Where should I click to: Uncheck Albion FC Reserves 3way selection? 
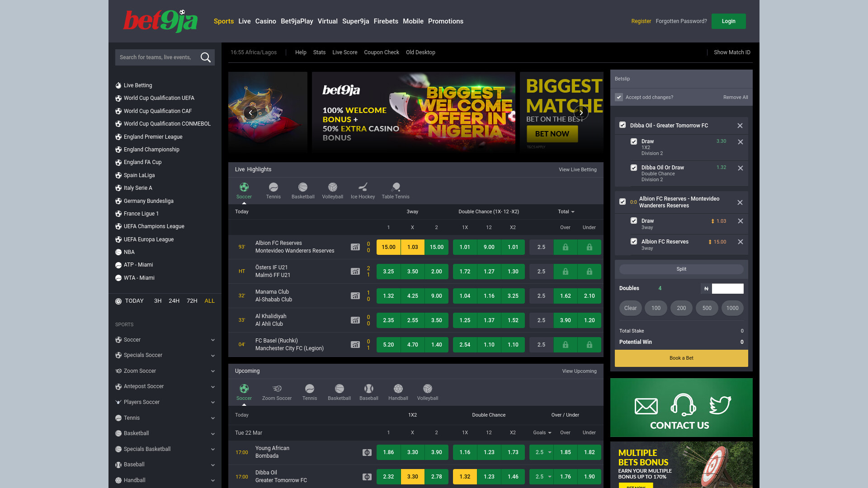click(634, 241)
